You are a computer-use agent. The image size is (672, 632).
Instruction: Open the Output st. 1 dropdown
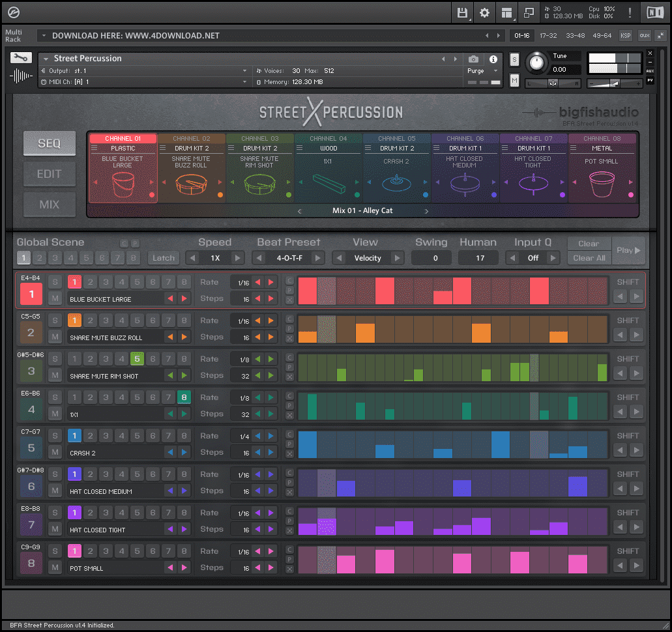coord(244,71)
